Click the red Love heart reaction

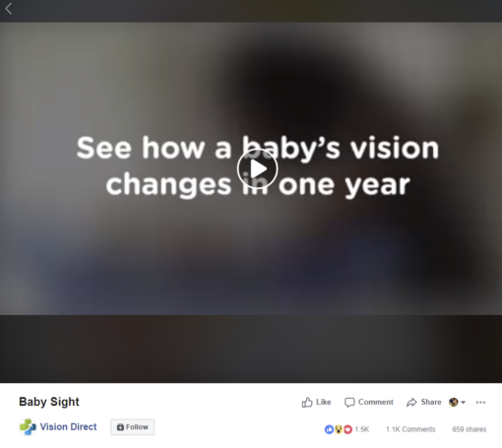click(x=347, y=429)
